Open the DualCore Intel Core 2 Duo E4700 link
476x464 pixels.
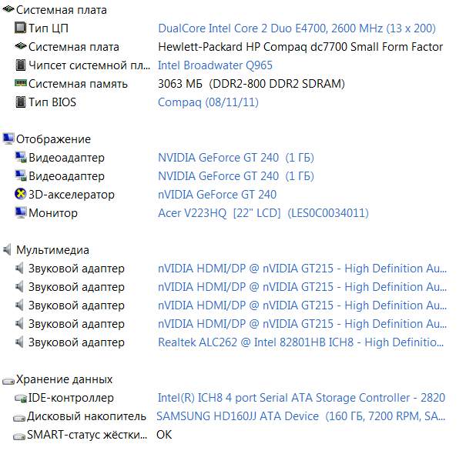[297, 28]
